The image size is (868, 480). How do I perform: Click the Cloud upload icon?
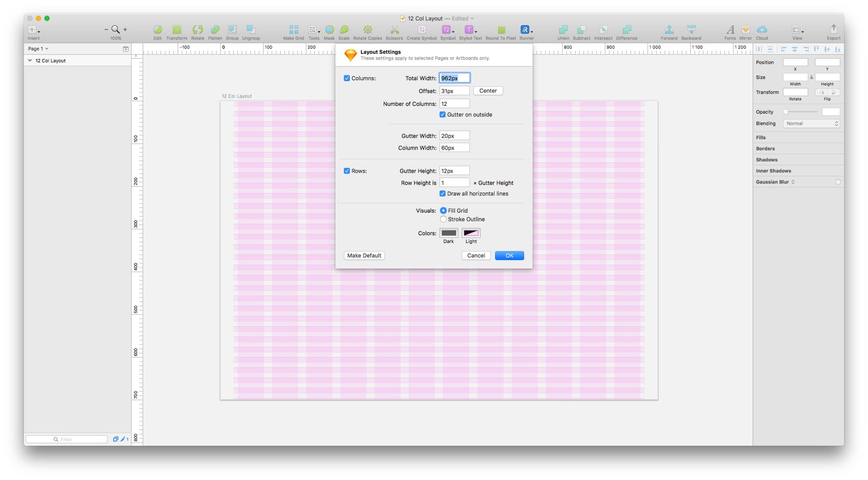(x=762, y=30)
